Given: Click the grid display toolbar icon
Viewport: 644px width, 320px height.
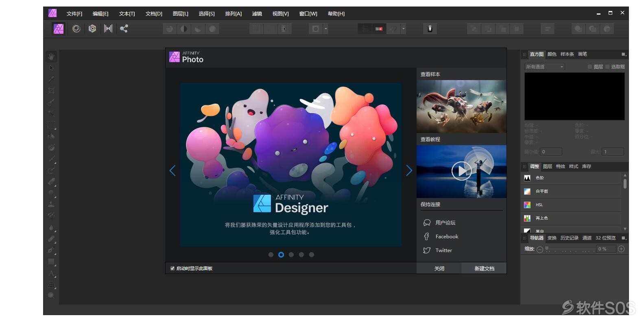Looking at the screenshot, I should coord(365,29).
